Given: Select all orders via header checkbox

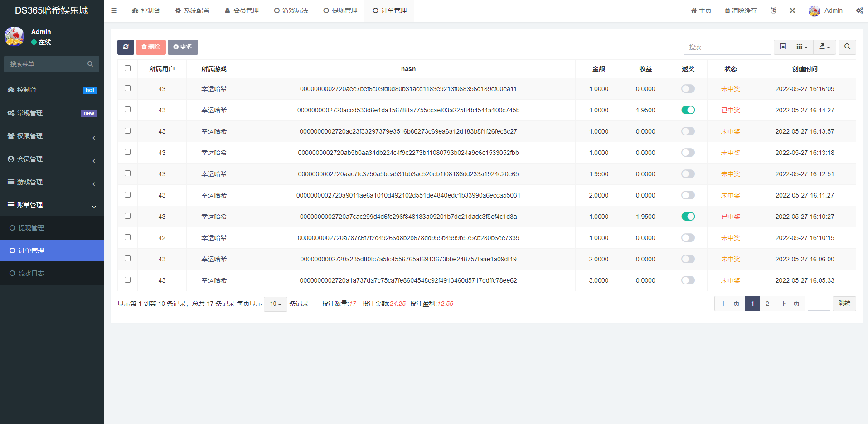Looking at the screenshot, I should point(127,68).
